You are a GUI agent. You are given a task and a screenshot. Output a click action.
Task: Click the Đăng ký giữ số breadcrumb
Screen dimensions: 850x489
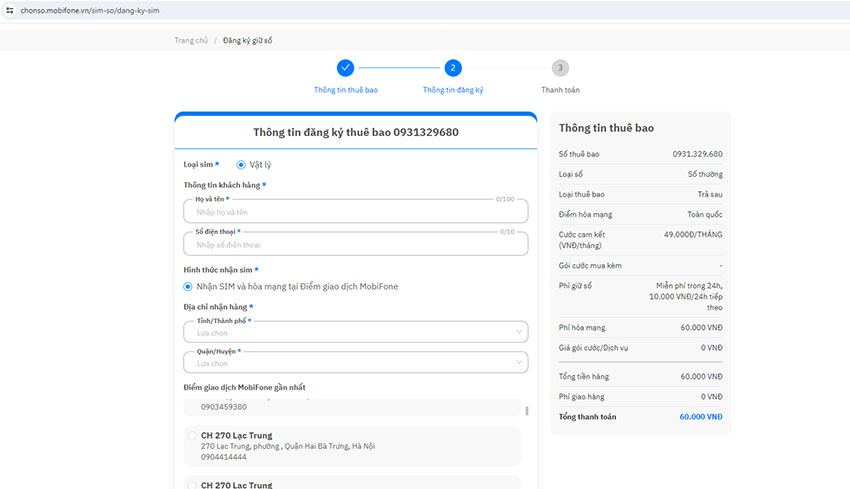[x=248, y=41]
